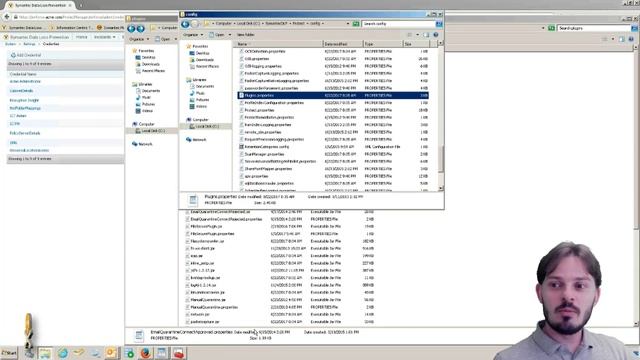Image resolution: width=640 pixels, height=360 pixels.
Task: Open Organize menu in the plugins window behind
Action: pyautogui.click(x=138, y=39)
